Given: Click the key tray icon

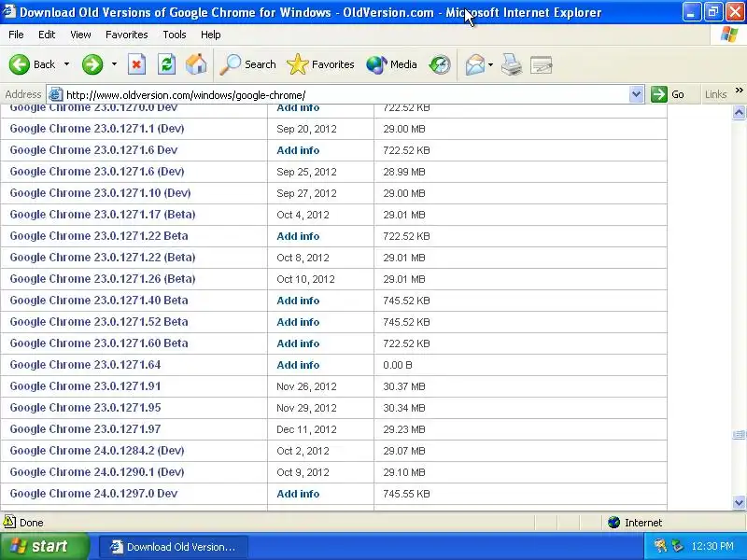Looking at the screenshot, I should [660, 546].
